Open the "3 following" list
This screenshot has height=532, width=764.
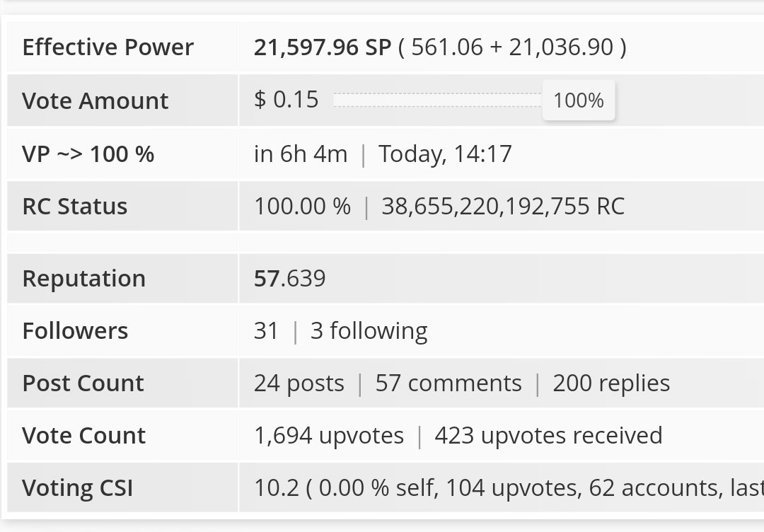click(x=369, y=330)
